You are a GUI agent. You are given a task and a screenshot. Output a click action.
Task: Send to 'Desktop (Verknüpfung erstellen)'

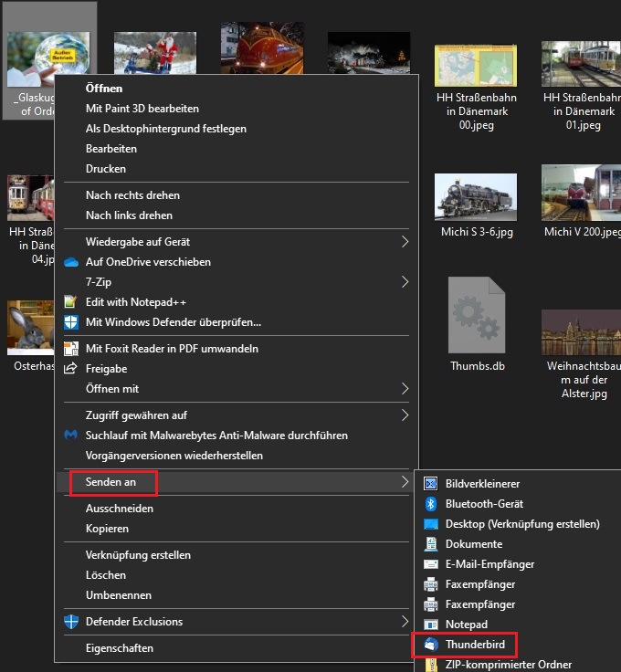tap(521, 524)
